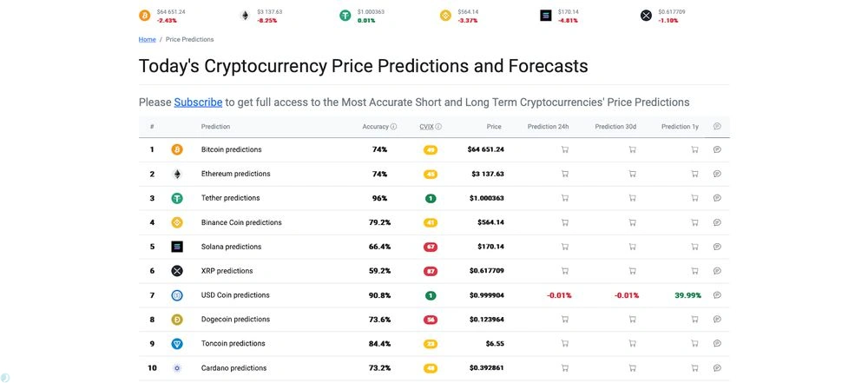Click the XRP price in the top ticker
Screen dimensions: 868x383
click(671, 12)
